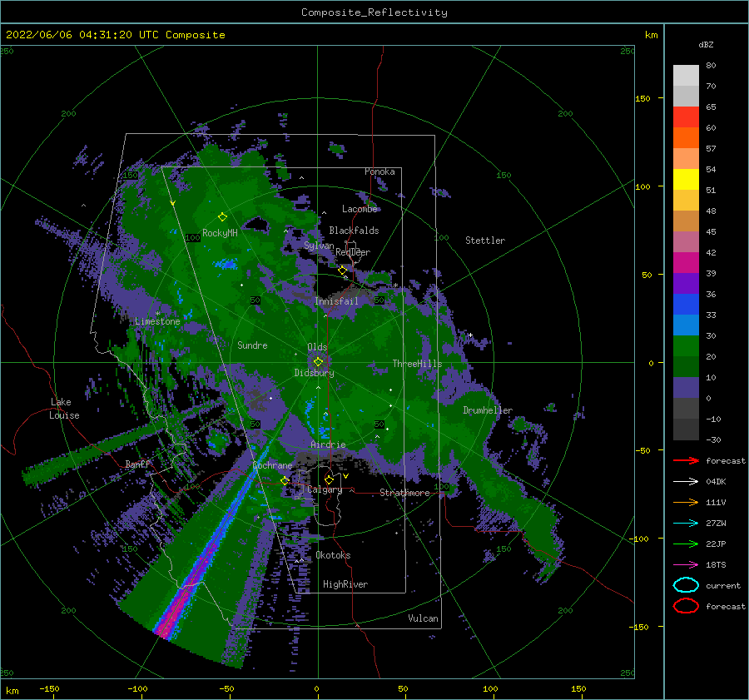749x700 pixels.
Task: Click the RockyMH label
Action: [220, 233]
